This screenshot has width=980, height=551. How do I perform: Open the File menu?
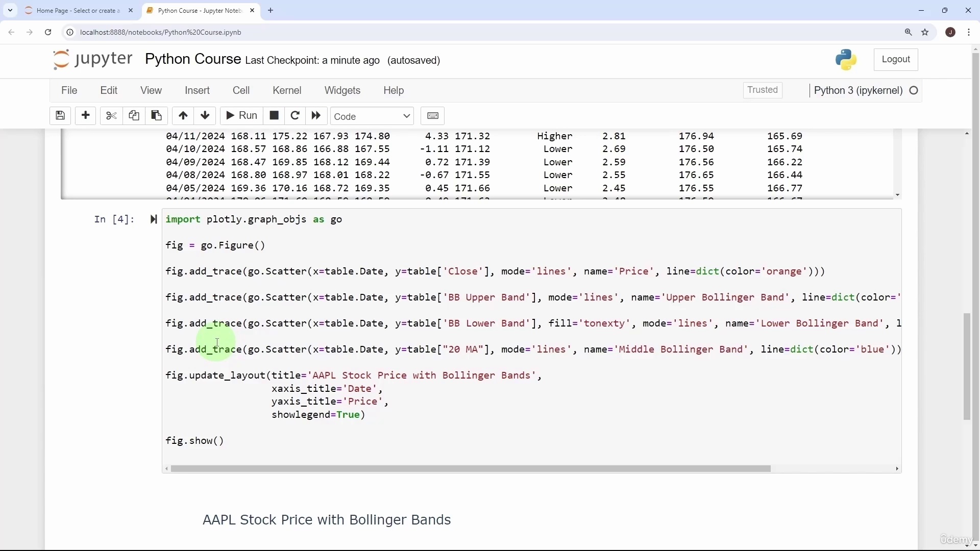coord(69,91)
